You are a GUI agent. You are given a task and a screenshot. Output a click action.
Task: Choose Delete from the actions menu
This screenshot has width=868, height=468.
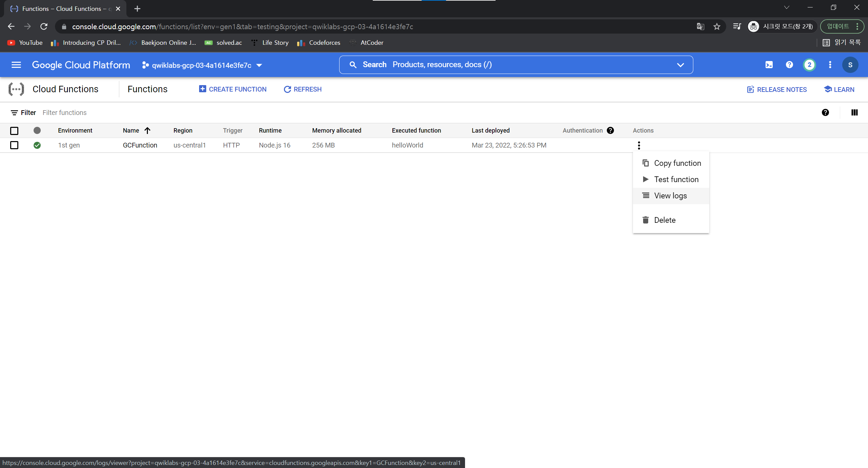coord(664,220)
